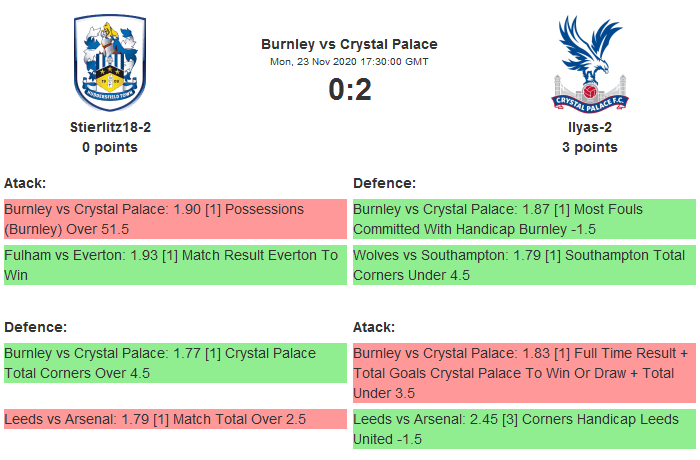Select the Most Fouls Committed Handicap Burnley bet
This screenshot has width=700, height=460.
524,219
